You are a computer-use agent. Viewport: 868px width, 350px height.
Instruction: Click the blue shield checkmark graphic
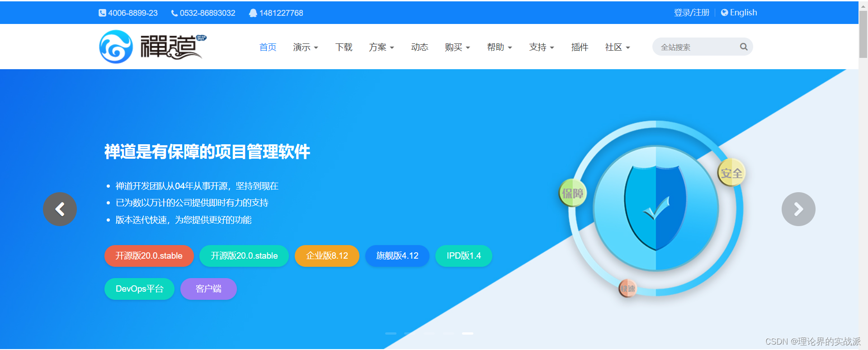tap(656, 208)
